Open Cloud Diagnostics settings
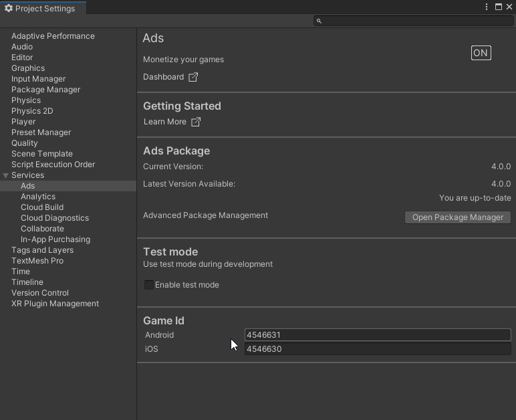The width and height of the screenshot is (516, 420). pyautogui.click(x=55, y=218)
